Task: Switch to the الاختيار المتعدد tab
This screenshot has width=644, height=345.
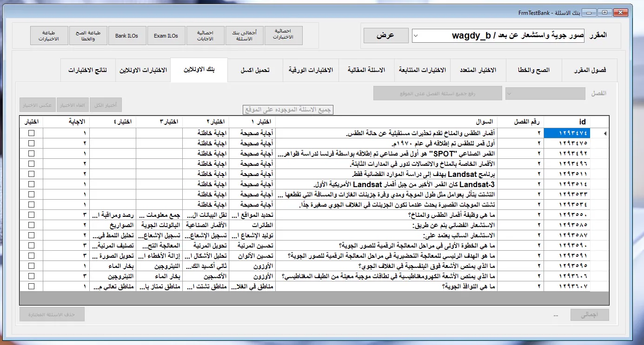Action: point(478,71)
